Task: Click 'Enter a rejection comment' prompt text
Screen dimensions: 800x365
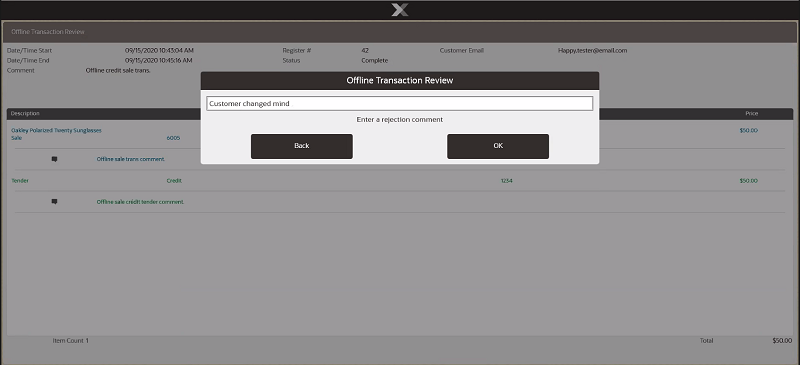Action: 399,119
